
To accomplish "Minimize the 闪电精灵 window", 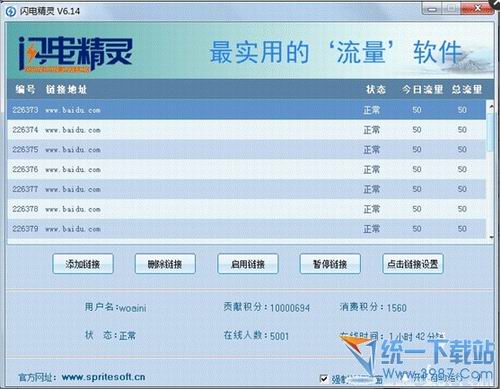I will (x=432, y=9).
